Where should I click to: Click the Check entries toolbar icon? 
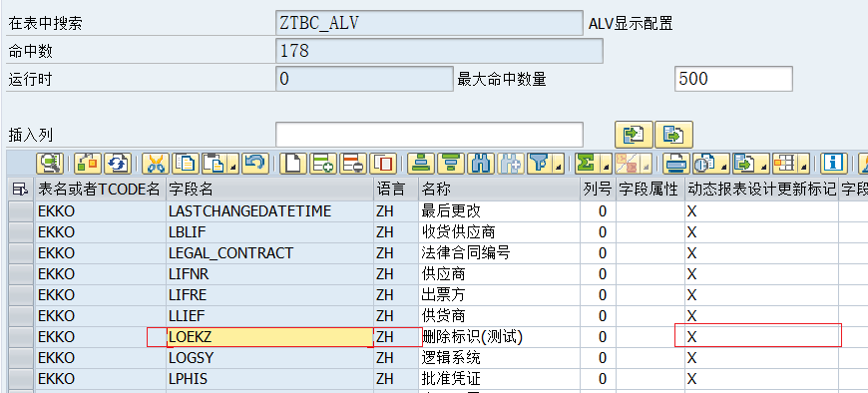tap(88, 164)
